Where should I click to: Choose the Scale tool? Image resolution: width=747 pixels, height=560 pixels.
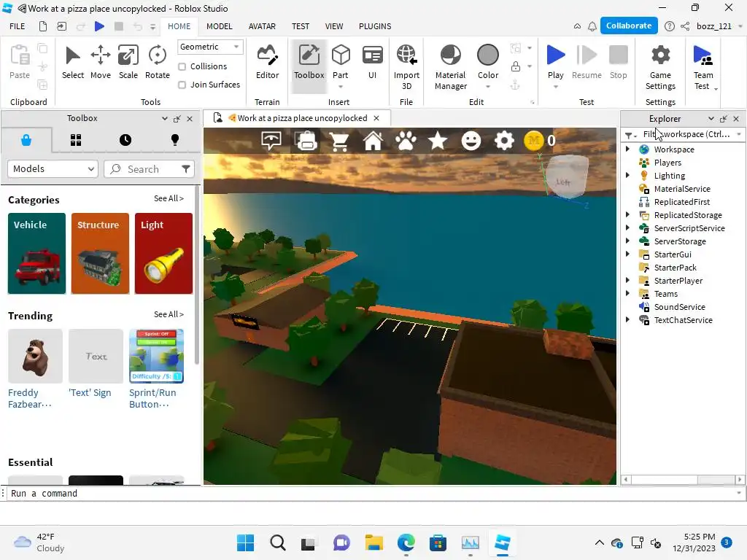coord(128,63)
